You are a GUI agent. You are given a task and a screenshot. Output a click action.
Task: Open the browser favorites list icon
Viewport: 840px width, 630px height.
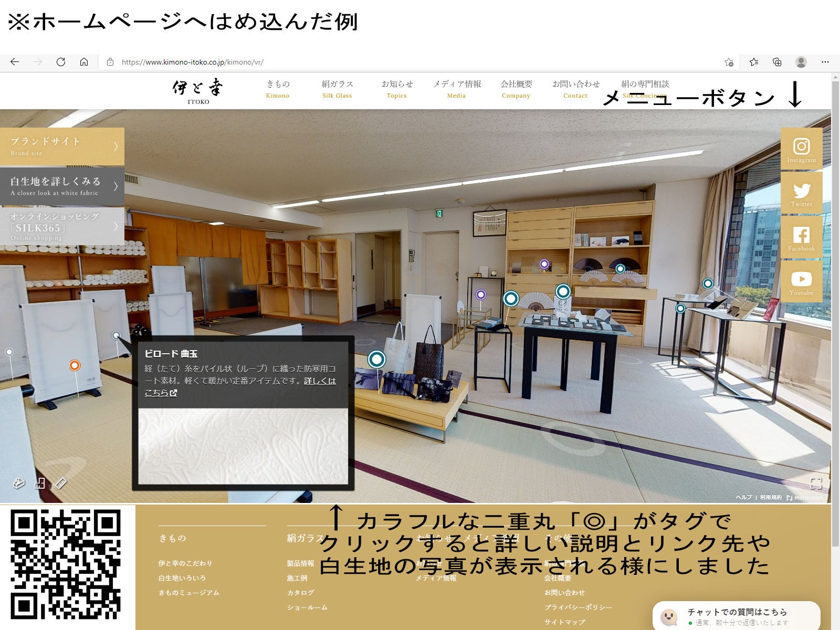[754, 62]
